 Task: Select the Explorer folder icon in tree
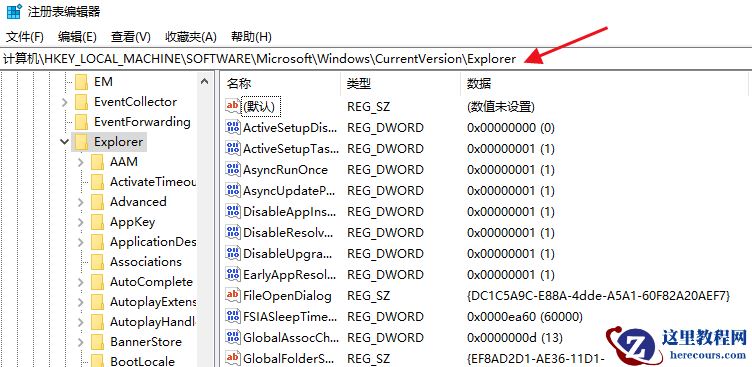pos(82,142)
